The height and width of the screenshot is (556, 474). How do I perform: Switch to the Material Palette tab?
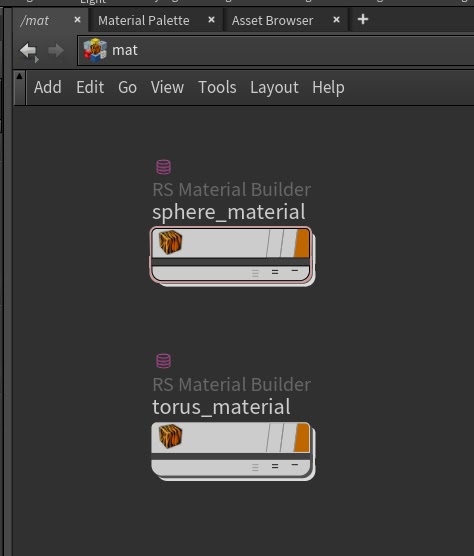[x=144, y=21]
